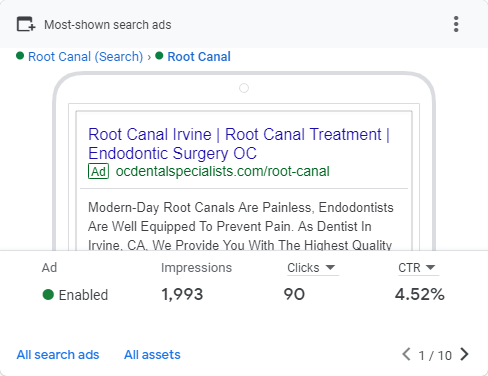488x376 pixels.
Task: Click the Impressions value 1,993
Action: coord(182,294)
